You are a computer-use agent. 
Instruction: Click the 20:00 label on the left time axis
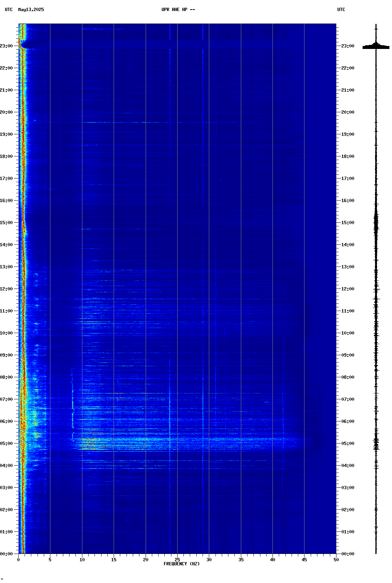click(x=6, y=112)
